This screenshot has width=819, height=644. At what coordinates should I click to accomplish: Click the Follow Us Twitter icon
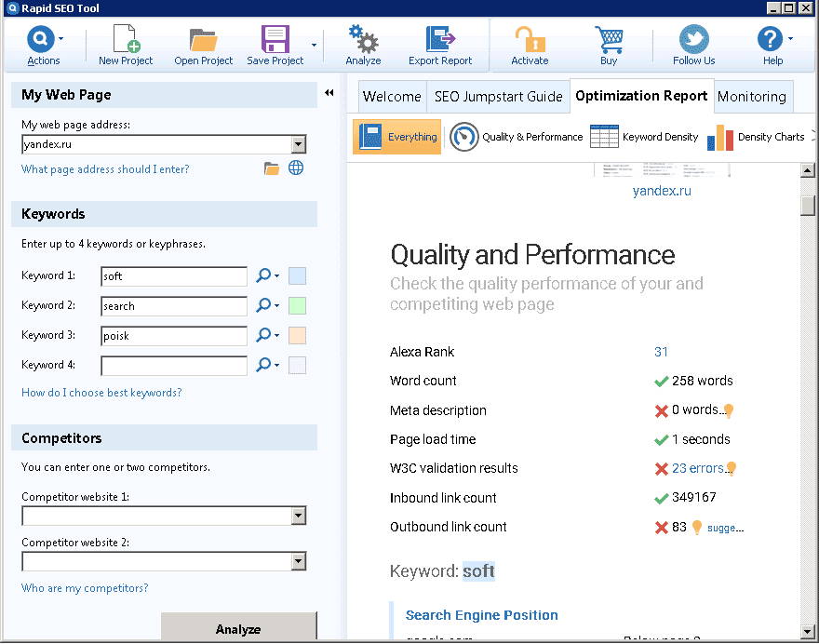pos(693,40)
